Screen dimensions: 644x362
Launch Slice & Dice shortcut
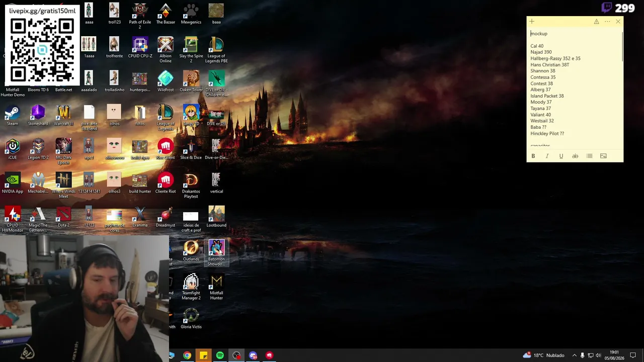click(x=191, y=149)
